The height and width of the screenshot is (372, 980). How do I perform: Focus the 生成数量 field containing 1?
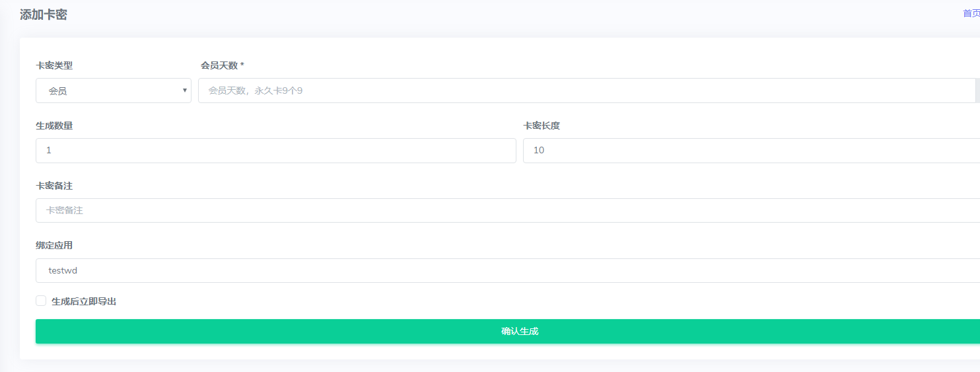[x=276, y=151]
